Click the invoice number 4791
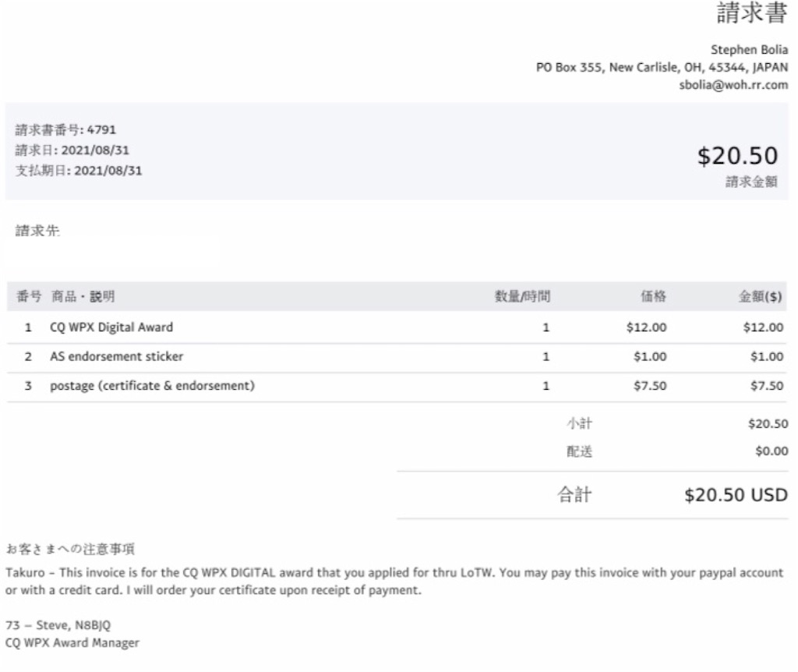The image size is (798, 672). point(101,130)
